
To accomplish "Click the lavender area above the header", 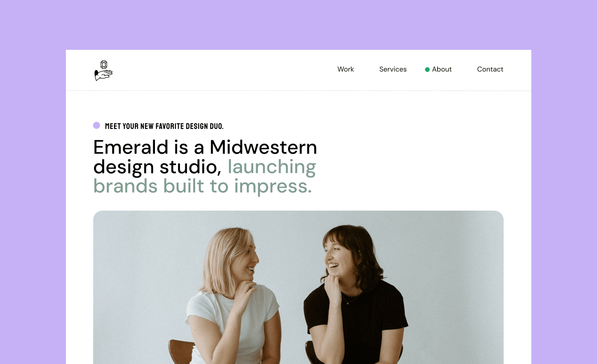I will tap(298, 25).
